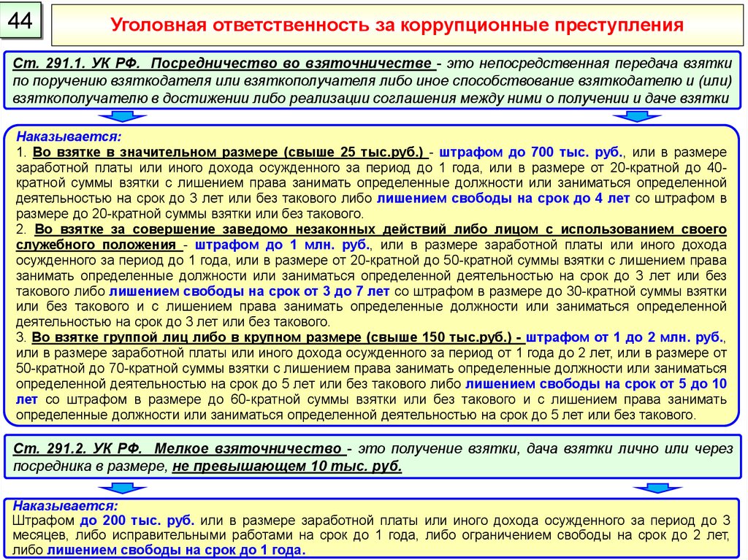Select the underlined phrase "Посредничество во взяточничестве"

291,64
